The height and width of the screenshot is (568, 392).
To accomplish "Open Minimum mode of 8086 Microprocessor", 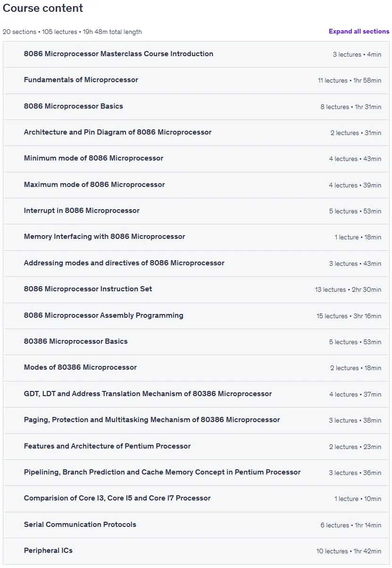I will point(196,159).
